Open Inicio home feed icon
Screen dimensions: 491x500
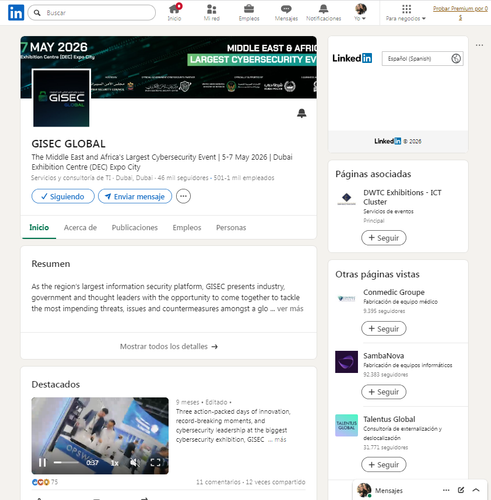point(174,13)
